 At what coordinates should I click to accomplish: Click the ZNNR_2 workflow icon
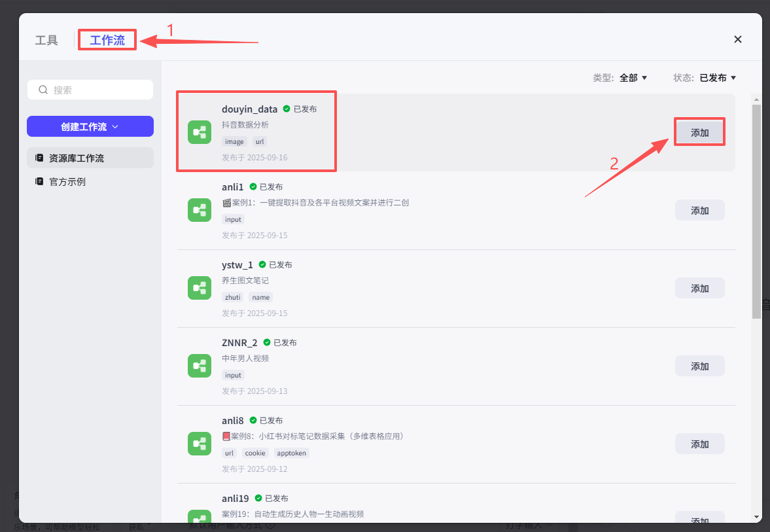pyautogui.click(x=199, y=366)
